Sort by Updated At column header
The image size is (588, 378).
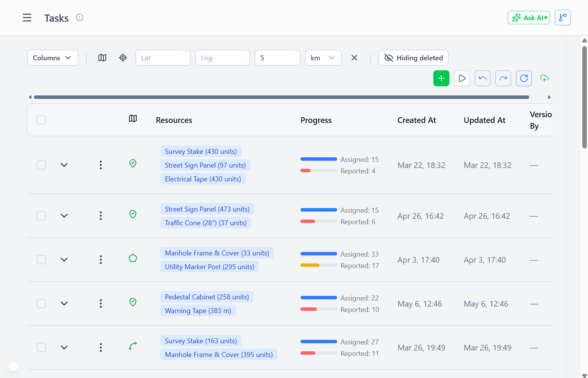tap(485, 120)
